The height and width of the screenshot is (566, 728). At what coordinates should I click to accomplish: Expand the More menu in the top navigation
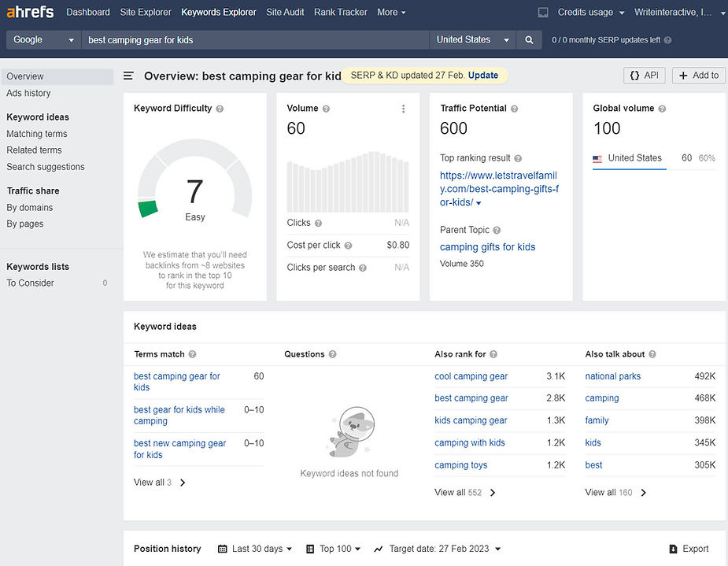(391, 13)
